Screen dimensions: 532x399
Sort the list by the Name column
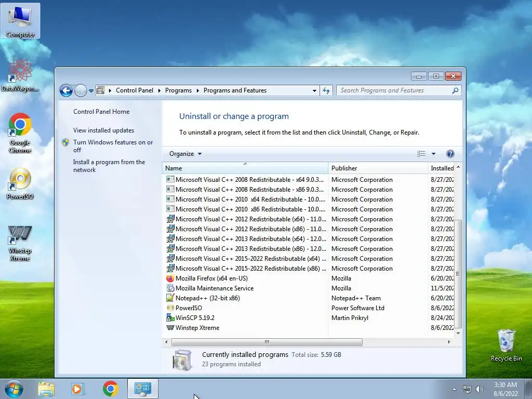pos(245,168)
